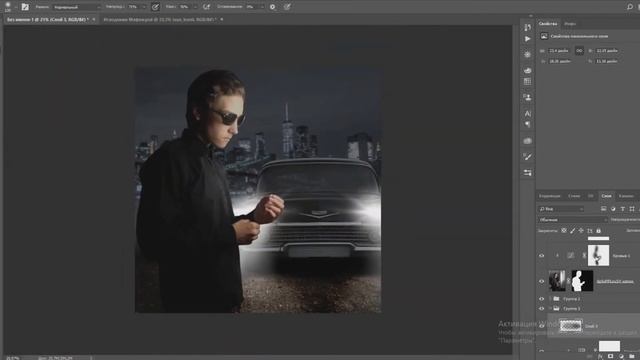This screenshot has height=360, width=640.
Task: Click the height field in Properties
Action: pyautogui.click(x=607, y=51)
